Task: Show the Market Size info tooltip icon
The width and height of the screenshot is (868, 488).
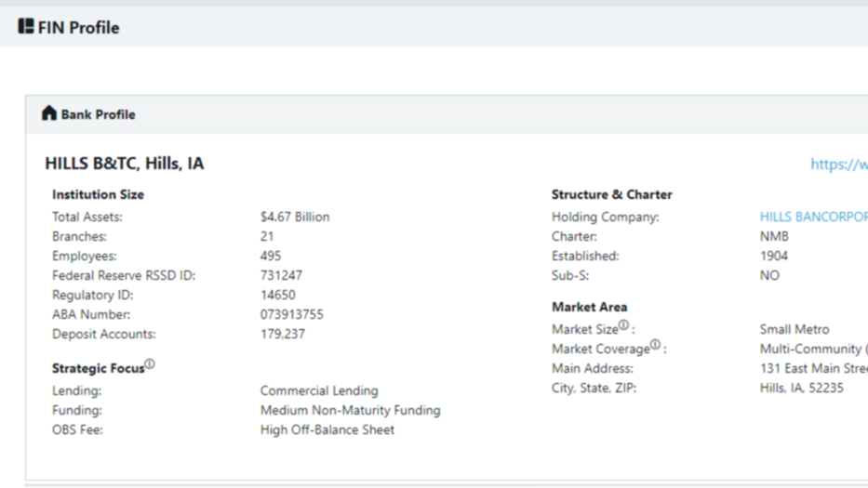Action: (624, 325)
